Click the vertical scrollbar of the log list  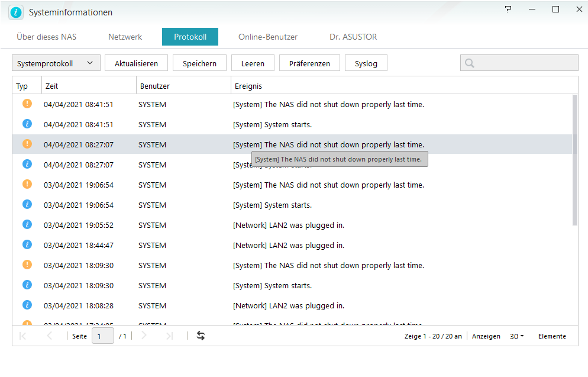point(575,160)
